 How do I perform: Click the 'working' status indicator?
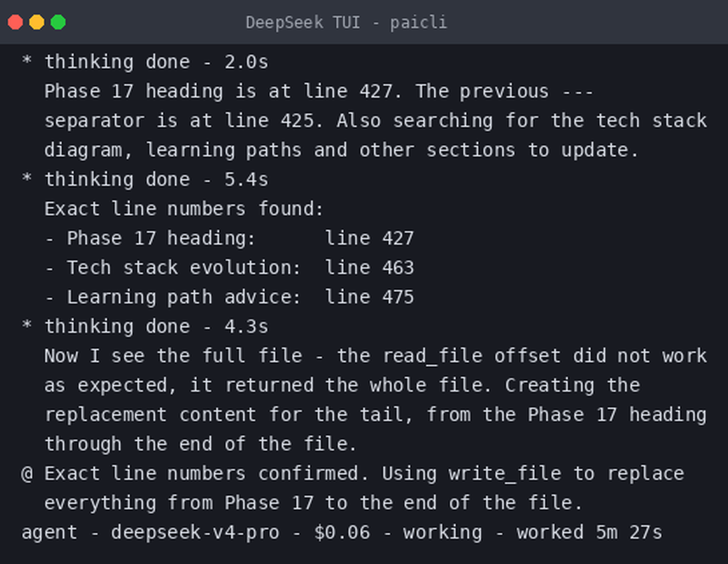point(442,533)
